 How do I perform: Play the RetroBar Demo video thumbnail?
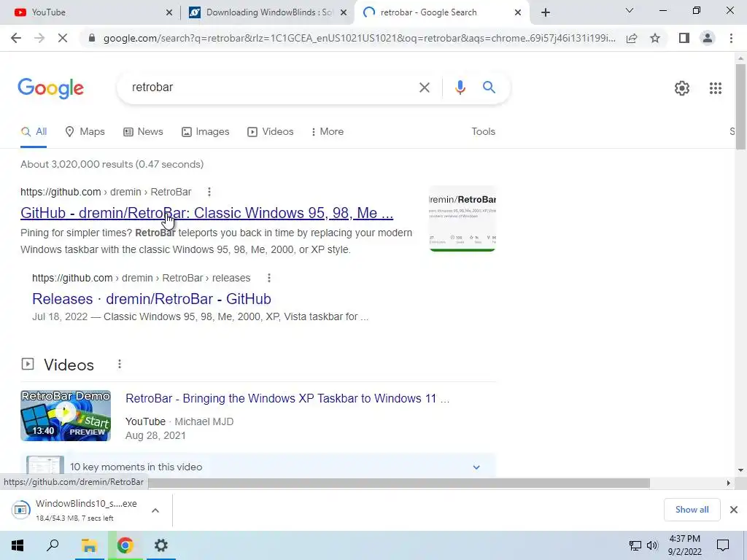point(66,416)
